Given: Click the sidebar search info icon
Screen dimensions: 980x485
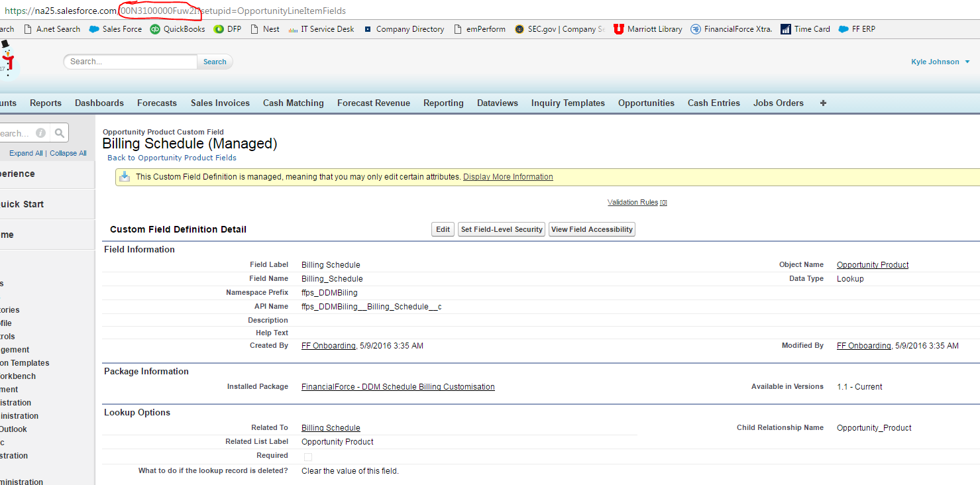Looking at the screenshot, I should coord(40,133).
